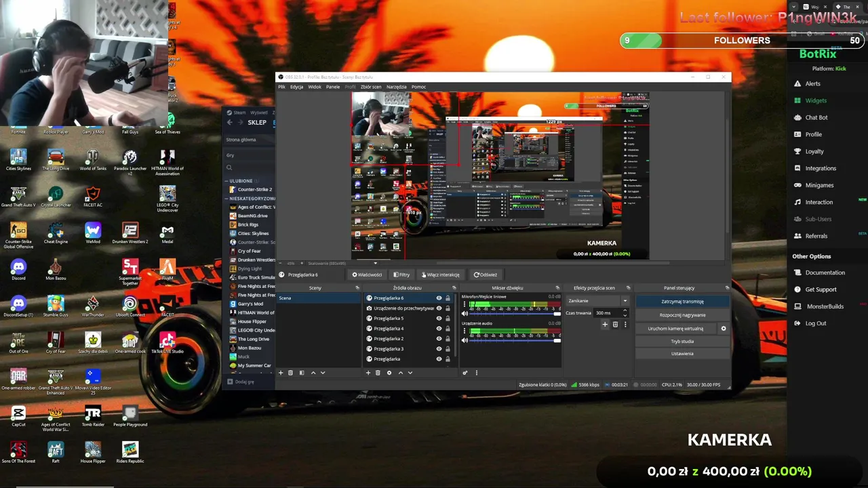Hide Przeglądarka 6 source eye icon
This screenshot has width=868, height=488.
tap(439, 298)
